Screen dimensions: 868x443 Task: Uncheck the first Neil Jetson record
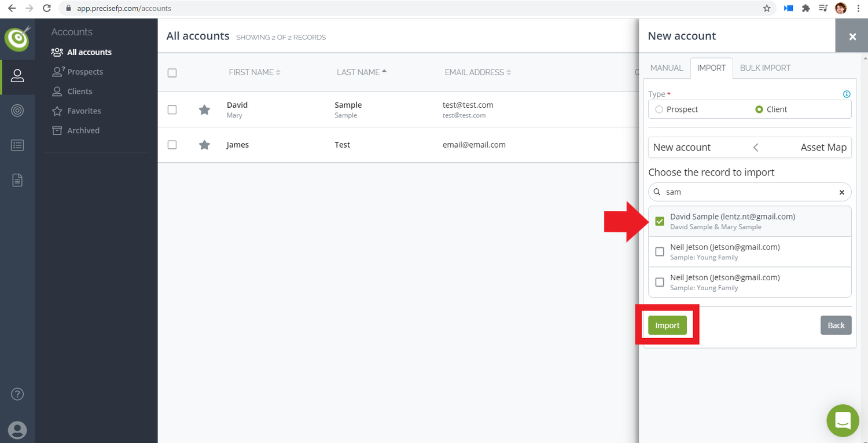point(659,251)
